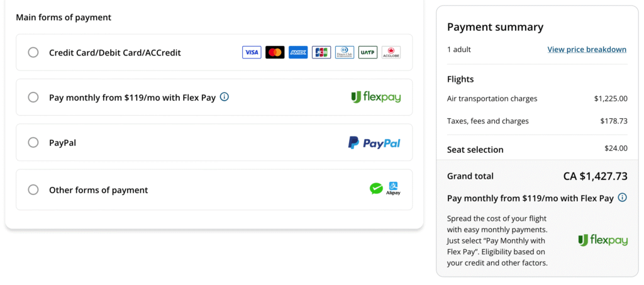
Task: Click the Mastercard logo icon
Action: [275, 53]
